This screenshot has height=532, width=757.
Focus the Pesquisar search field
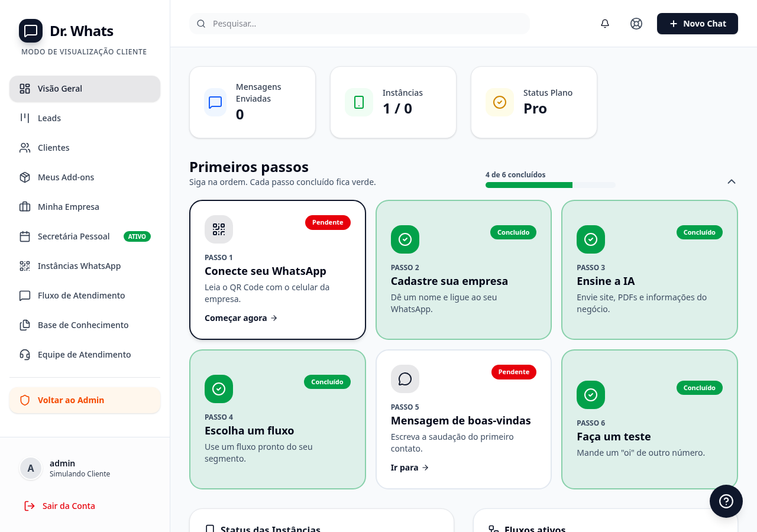pos(360,24)
